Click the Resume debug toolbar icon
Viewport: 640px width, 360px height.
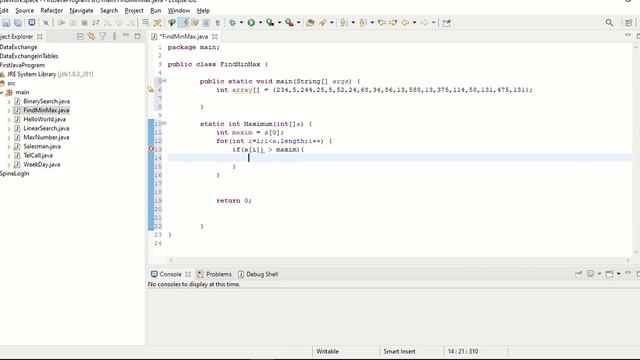tap(61, 23)
